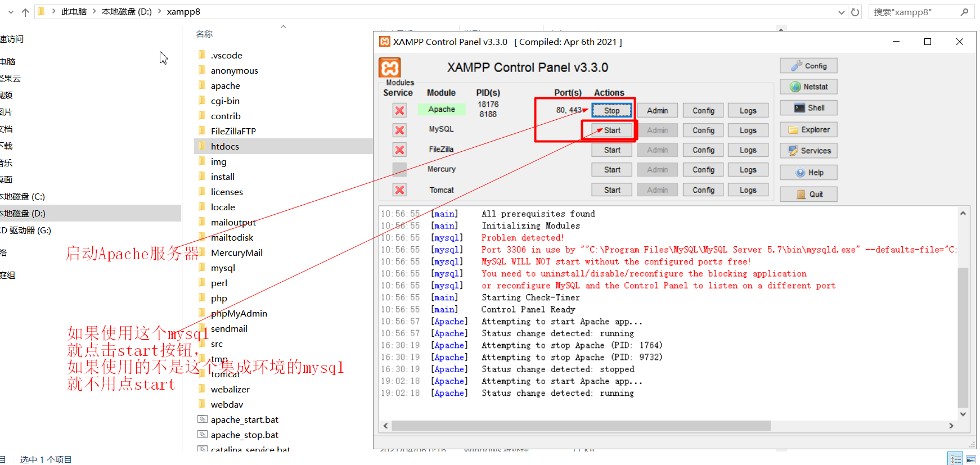This screenshot has width=980, height=465.
Task: Refresh the Explorer folder view
Action: tap(855, 12)
